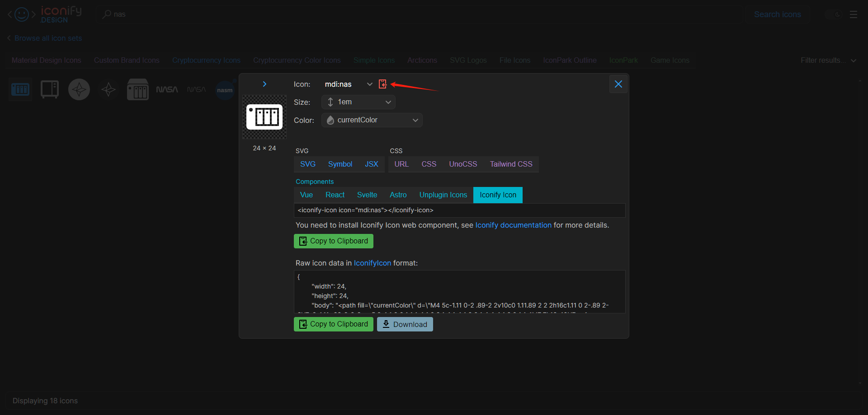Open the mdi:nas icon name dropdown
Screen dimensions: 868x415
(x=349, y=84)
